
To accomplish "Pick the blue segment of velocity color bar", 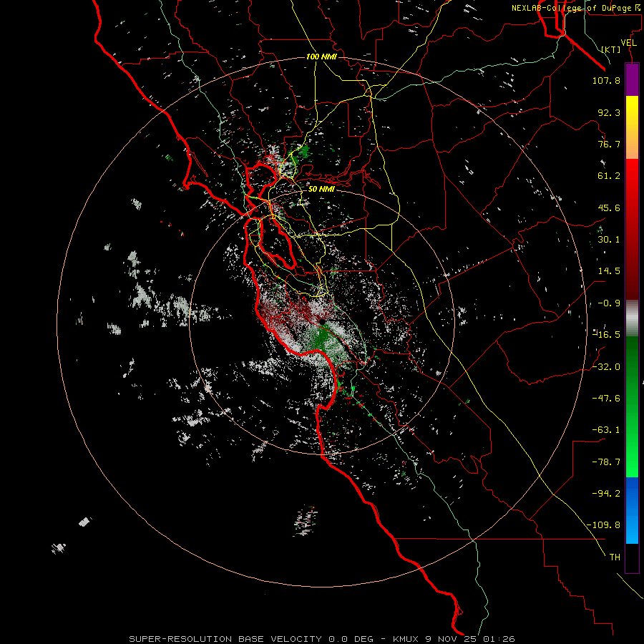I will [x=632, y=510].
